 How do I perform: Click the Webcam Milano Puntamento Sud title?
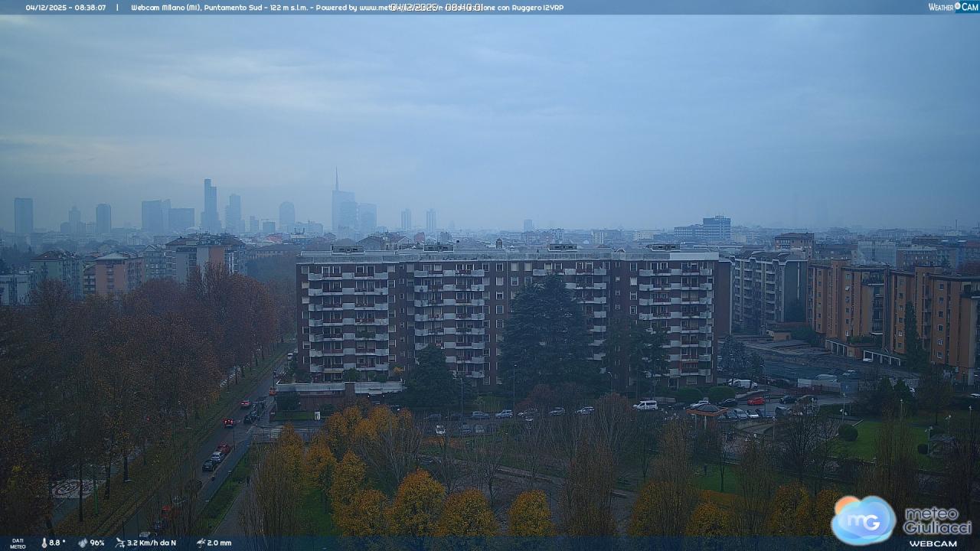tap(218, 8)
